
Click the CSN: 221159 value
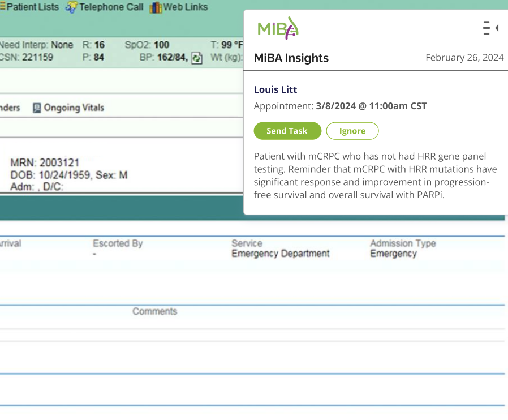tap(27, 57)
